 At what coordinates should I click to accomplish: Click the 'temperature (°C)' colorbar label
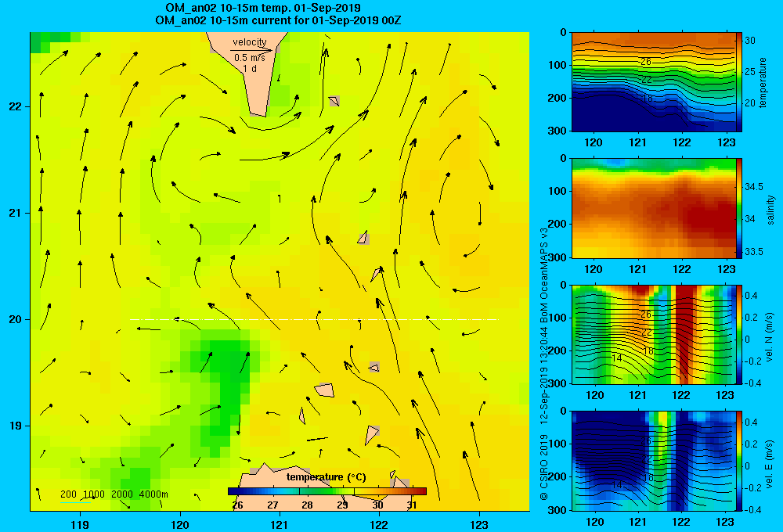coord(326,477)
